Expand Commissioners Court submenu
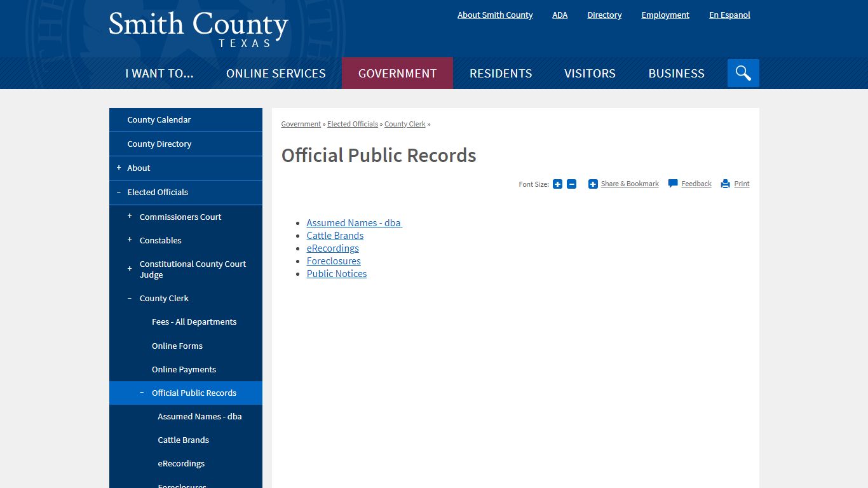The width and height of the screenshot is (868, 488). tap(130, 216)
